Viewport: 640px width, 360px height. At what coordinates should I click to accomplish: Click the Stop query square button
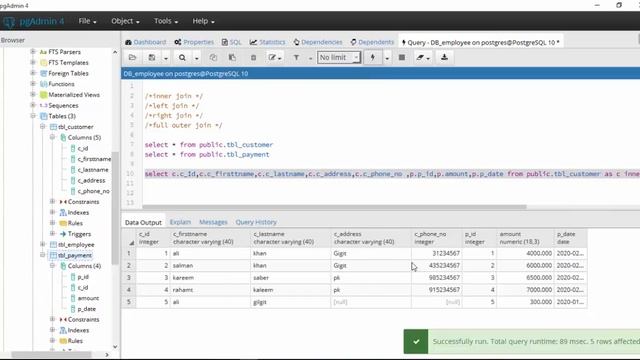point(402,58)
